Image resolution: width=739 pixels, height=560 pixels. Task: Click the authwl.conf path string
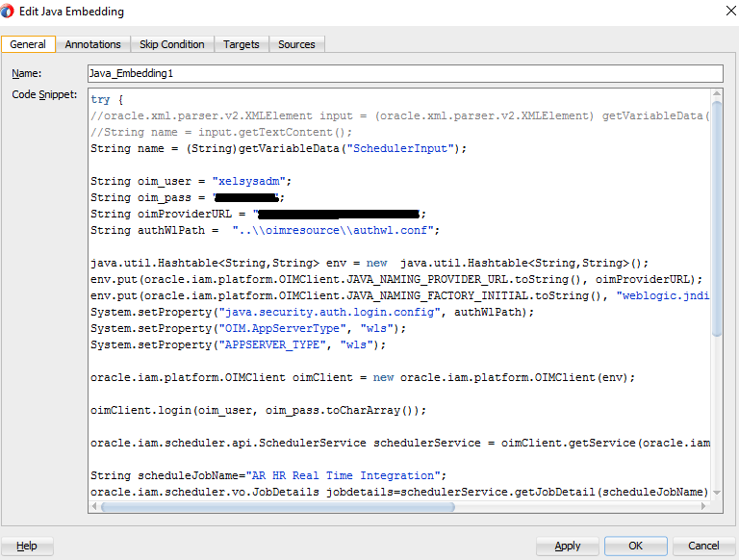click(x=333, y=230)
